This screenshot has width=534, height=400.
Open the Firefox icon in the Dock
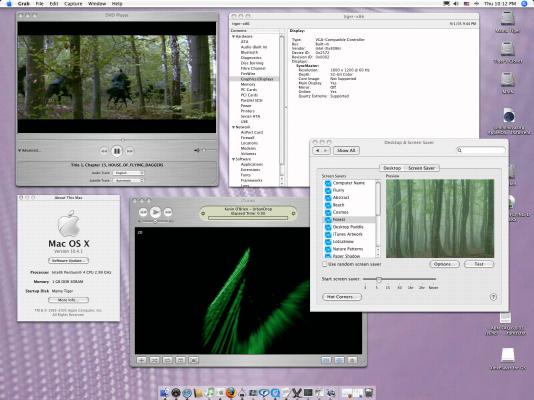[x=231, y=392]
